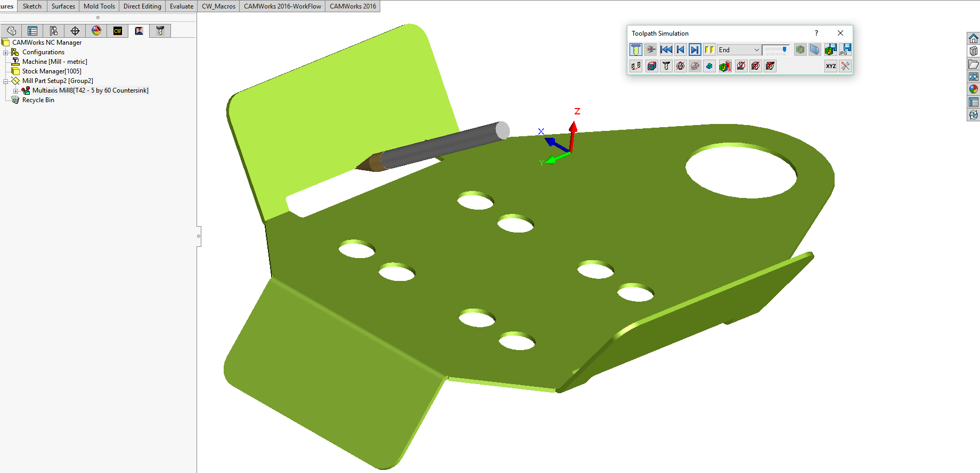Click the Pause simulation button
Viewport: 980px width, 473px height.
[x=709, y=50]
